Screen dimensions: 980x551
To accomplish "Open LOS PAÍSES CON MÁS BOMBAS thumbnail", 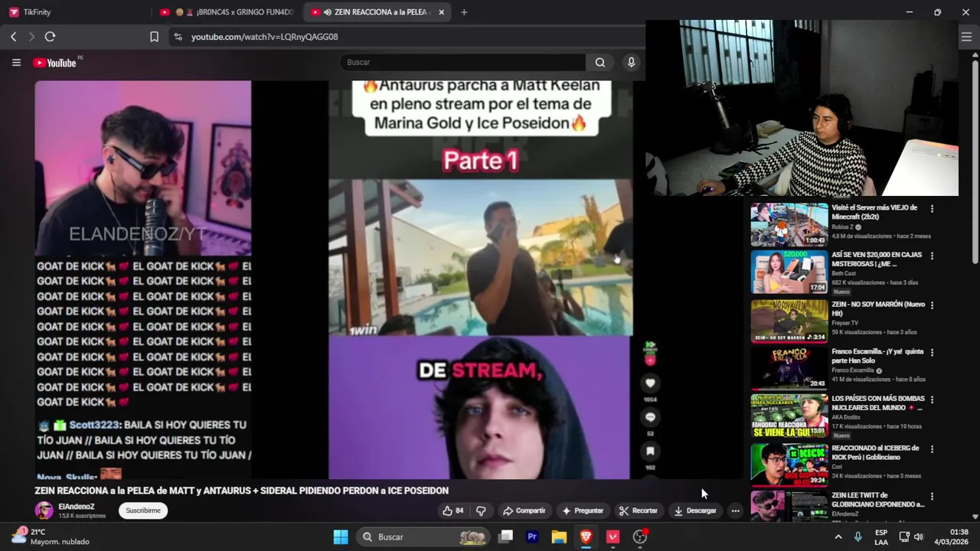I will click(789, 416).
